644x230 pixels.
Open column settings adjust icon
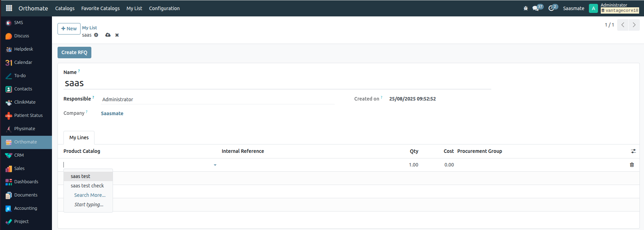(x=633, y=151)
